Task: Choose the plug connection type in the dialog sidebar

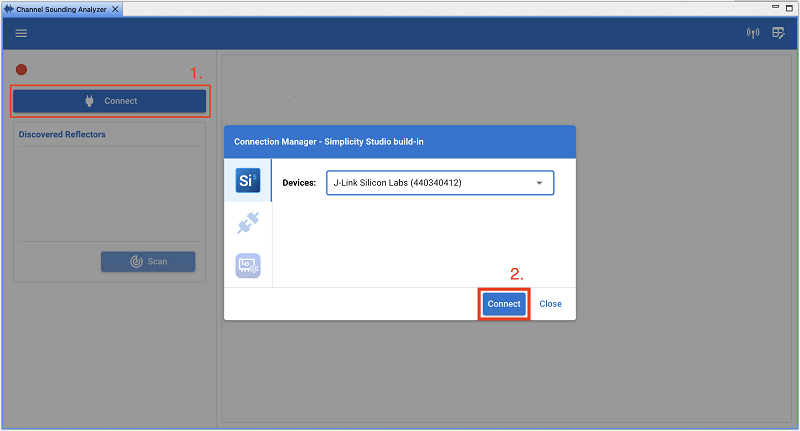Action: coord(247,223)
